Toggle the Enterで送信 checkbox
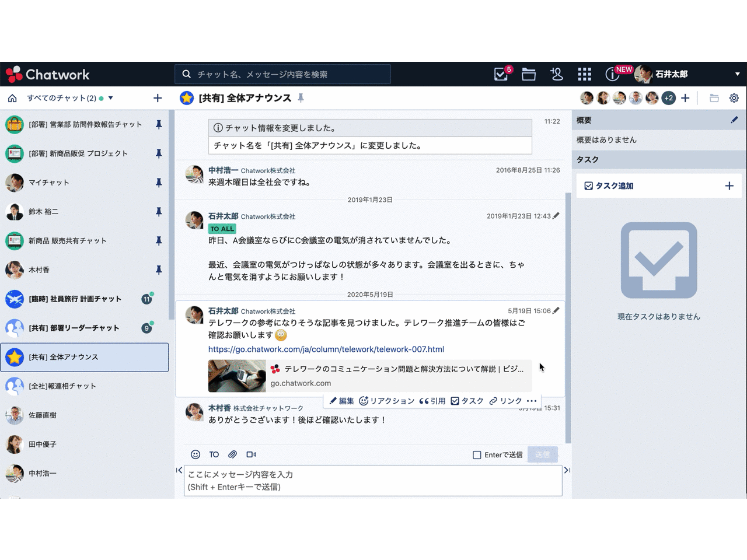747x560 pixels. pos(477,455)
